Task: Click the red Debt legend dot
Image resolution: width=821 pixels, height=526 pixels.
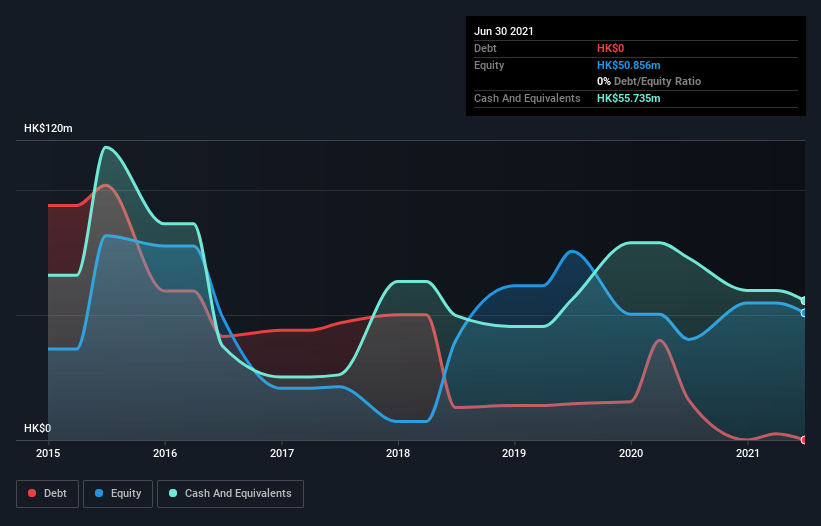Action: [32, 493]
